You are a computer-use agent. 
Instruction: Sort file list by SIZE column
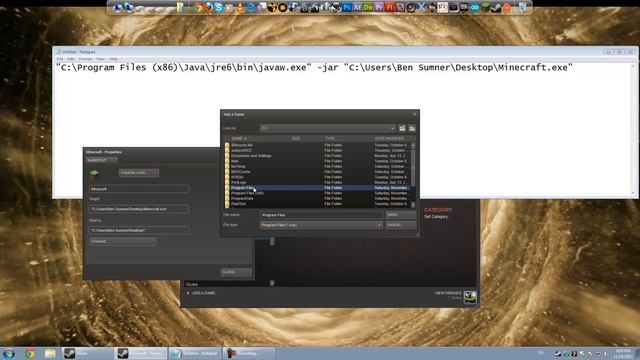coord(296,138)
